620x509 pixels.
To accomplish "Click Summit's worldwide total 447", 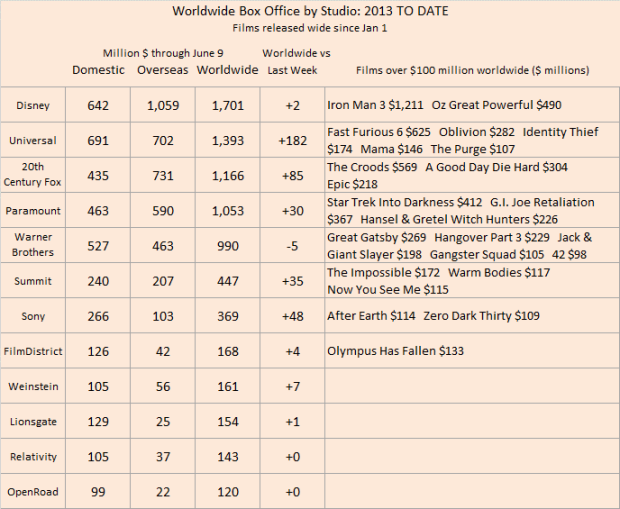I will click(x=228, y=281).
